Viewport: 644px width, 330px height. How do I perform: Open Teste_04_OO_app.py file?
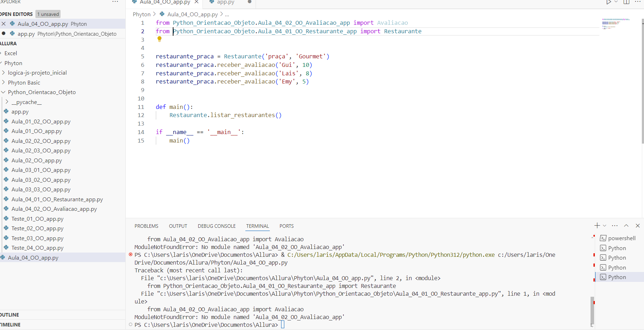[x=37, y=248]
